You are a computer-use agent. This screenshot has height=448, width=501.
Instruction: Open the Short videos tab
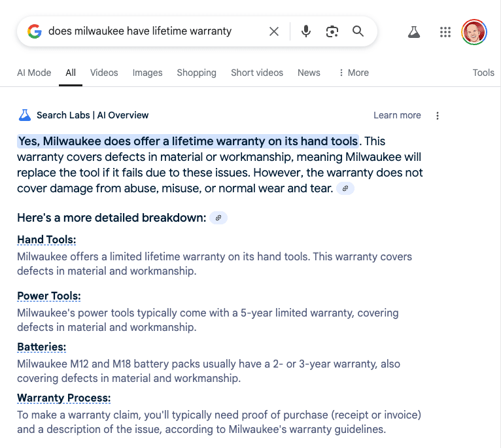click(x=257, y=73)
